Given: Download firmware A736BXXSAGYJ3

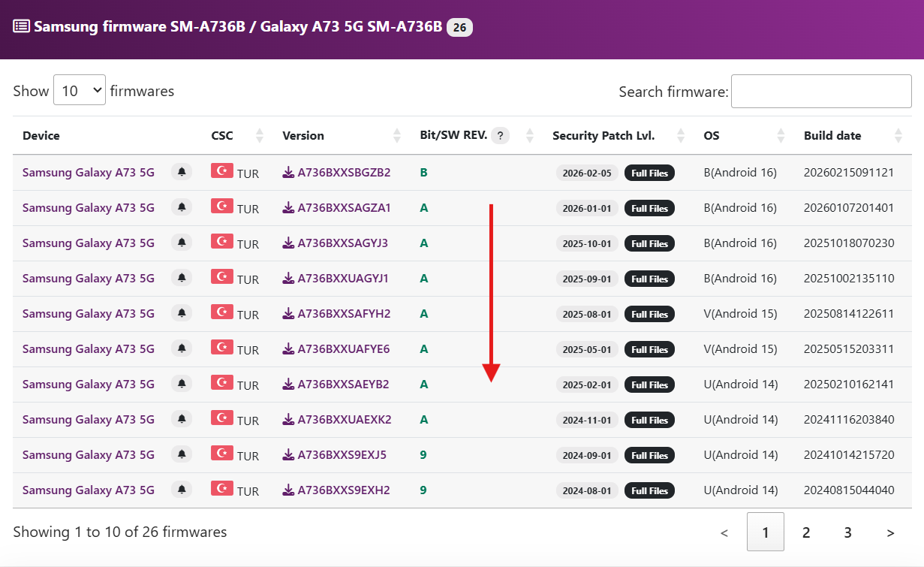Looking at the screenshot, I should click(x=335, y=243).
